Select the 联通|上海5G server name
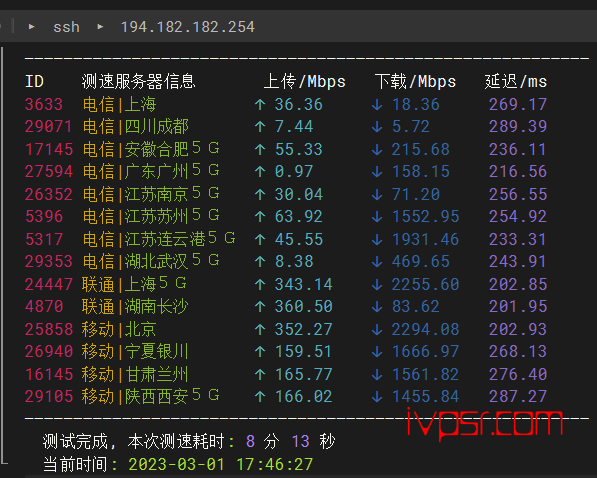 (x=134, y=284)
